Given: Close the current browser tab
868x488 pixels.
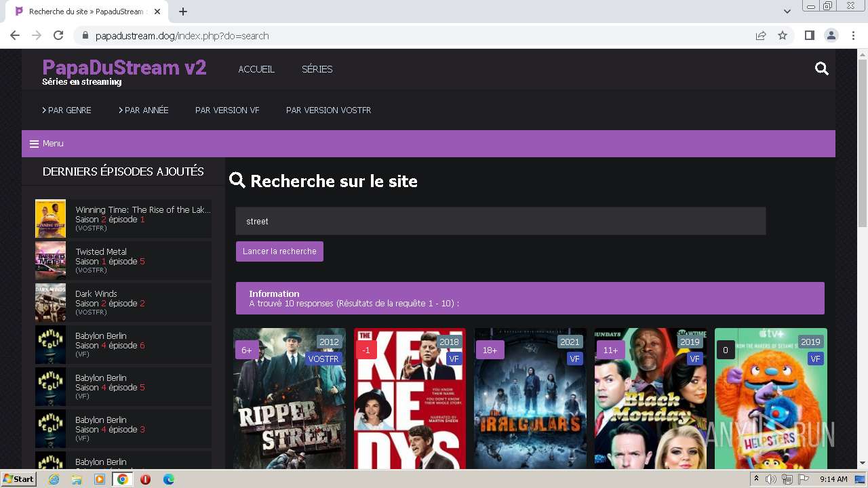Looking at the screenshot, I should [x=157, y=12].
